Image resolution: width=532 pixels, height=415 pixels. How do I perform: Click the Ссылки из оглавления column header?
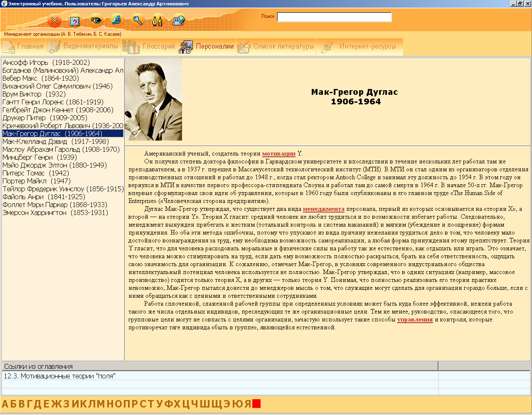pos(220,366)
